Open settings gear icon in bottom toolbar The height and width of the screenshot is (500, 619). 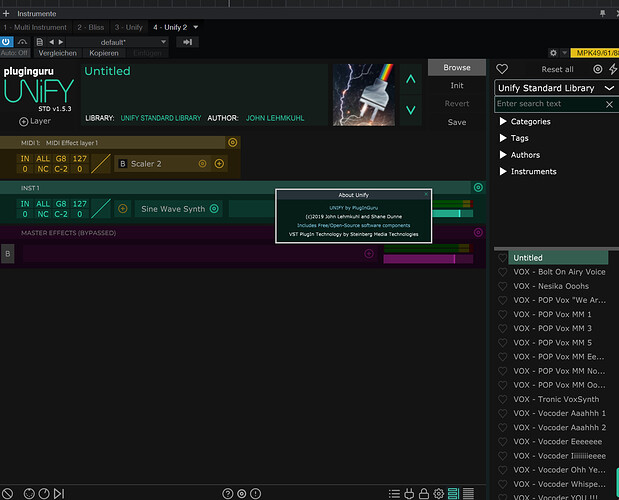[x=438, y=493]
